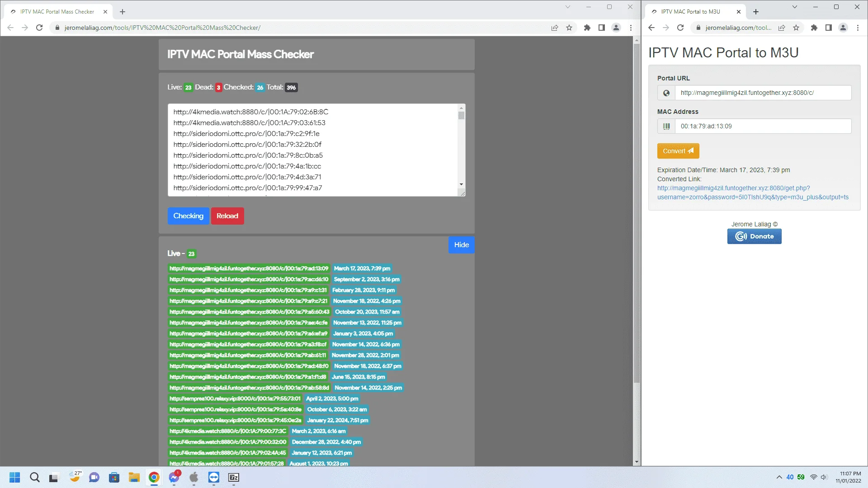868x488 pixels.
Task: Open extensions icon in right browser window
Action: point(814,28)
